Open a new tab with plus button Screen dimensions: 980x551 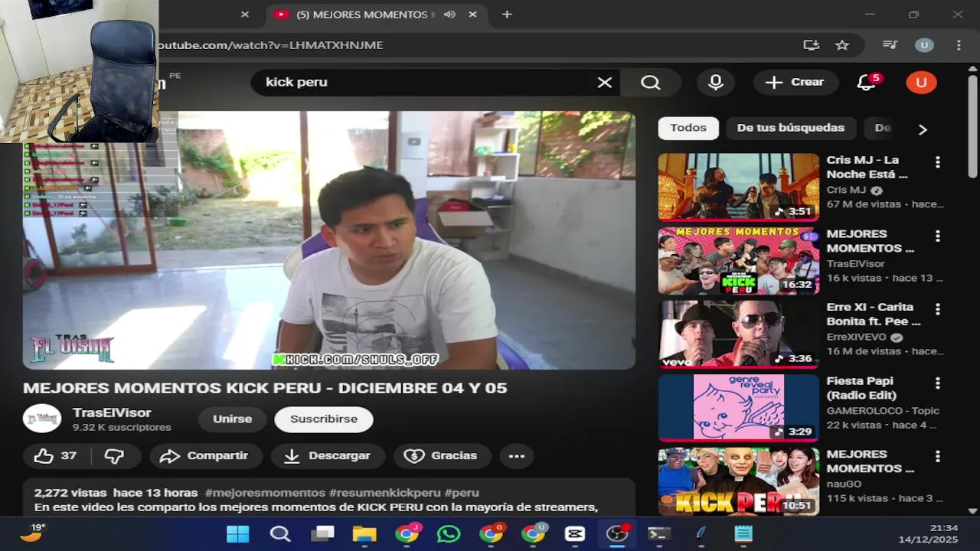click(x=507, y=15)
